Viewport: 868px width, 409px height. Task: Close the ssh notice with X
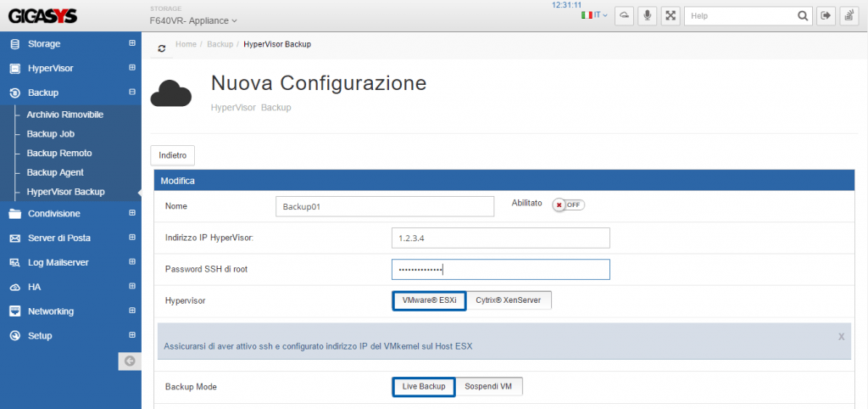(x=842, y=336)
